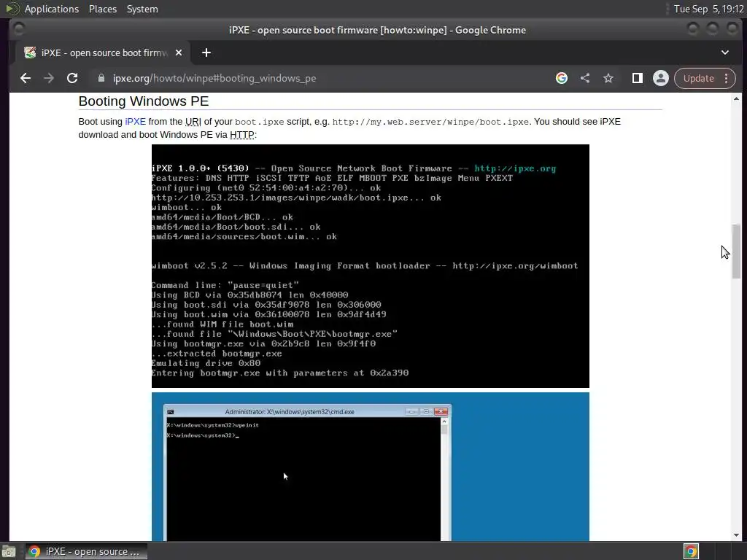Open the iPXE boot console screenshot
The image size is (747, 560).
point(370,266)
